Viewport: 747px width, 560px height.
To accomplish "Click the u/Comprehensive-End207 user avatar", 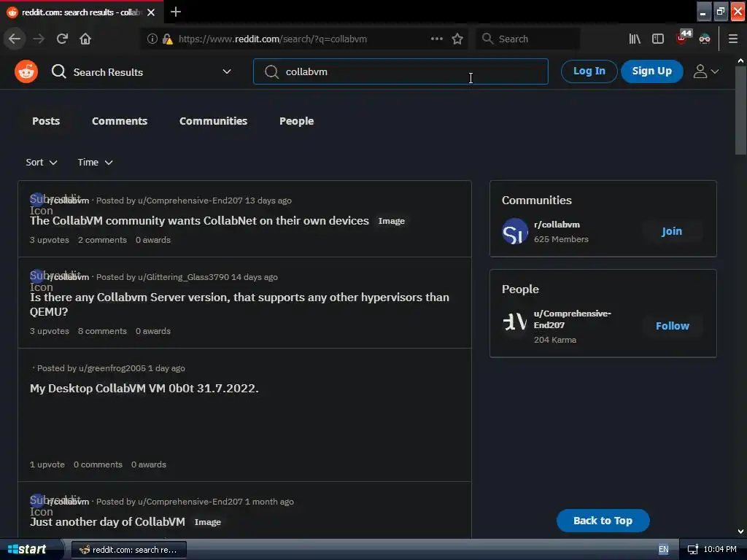I will click(515, 322).
